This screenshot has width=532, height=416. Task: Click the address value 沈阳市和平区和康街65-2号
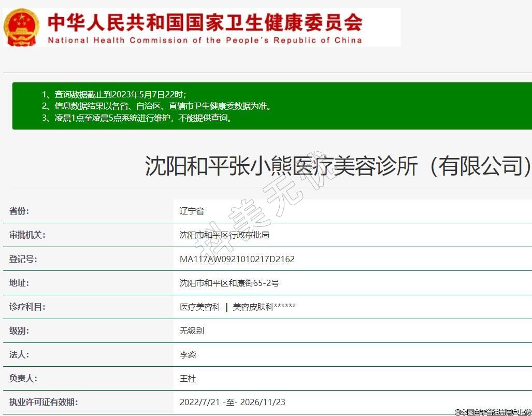tap(229, 283)
